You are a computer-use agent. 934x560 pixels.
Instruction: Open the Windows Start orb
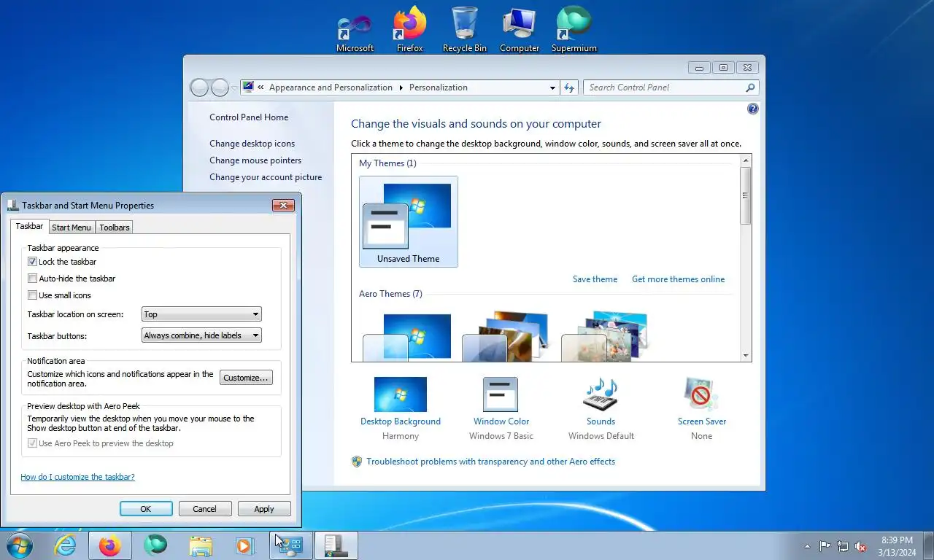tap(19, 545)
